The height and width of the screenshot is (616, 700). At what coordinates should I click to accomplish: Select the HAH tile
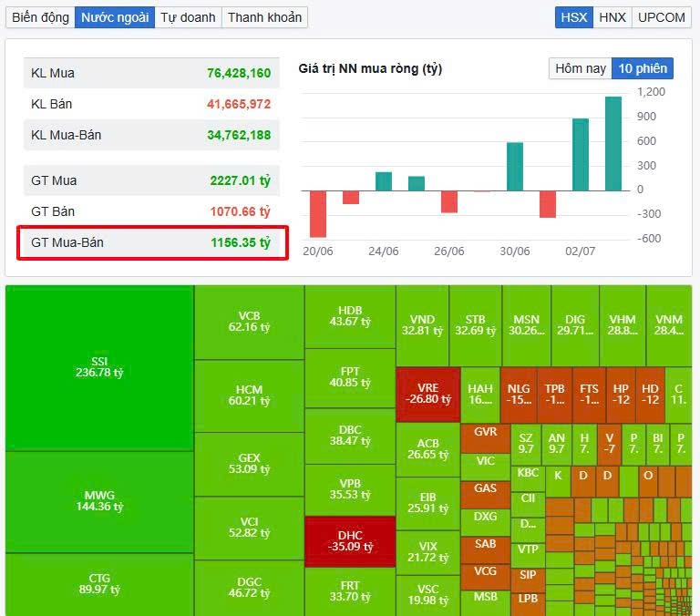coord(480,395)
